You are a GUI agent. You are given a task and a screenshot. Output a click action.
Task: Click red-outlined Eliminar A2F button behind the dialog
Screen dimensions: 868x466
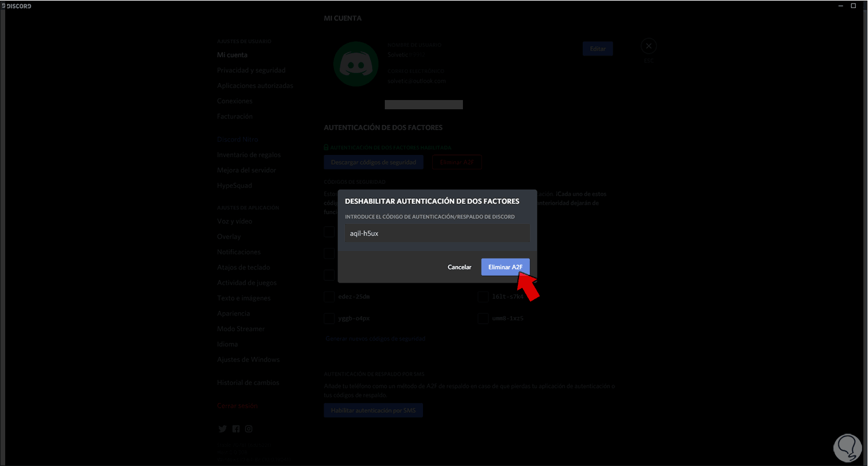[x=457, y=162]
